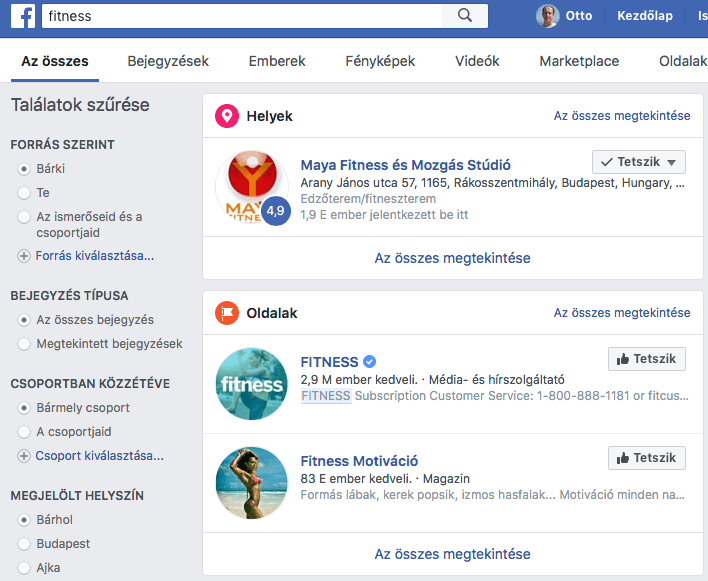Click the Oldalak section title text
This screenshot has height=581, width=708.
tap(272, 313)
